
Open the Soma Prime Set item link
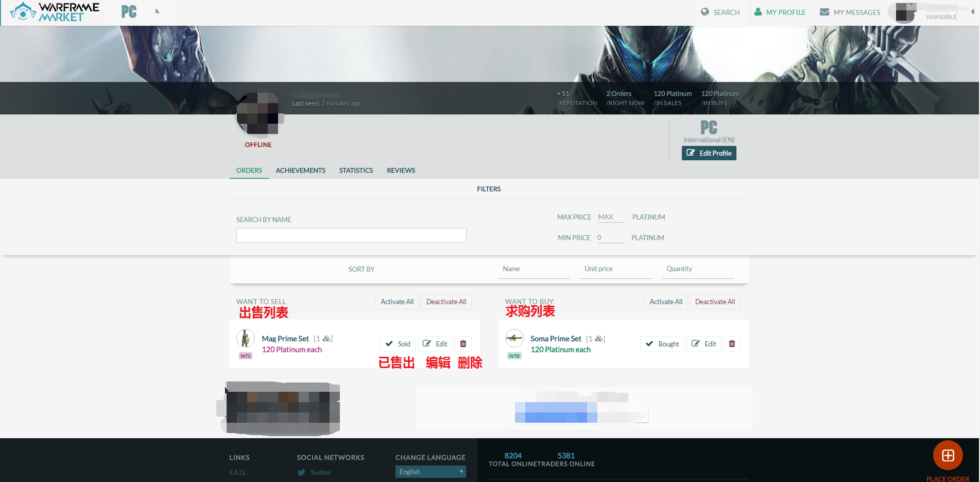[x=556, y=339]
